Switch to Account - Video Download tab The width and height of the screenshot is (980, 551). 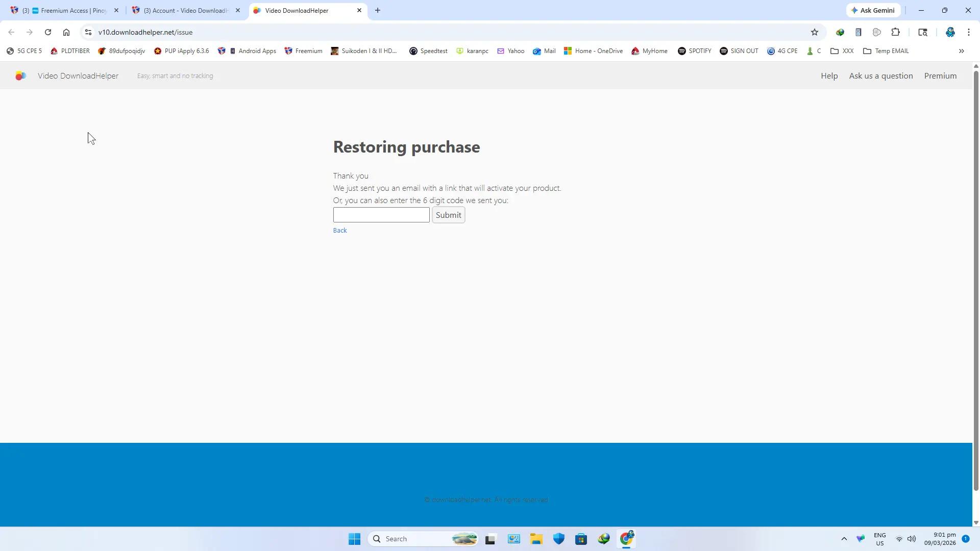(x=185, y=10)
